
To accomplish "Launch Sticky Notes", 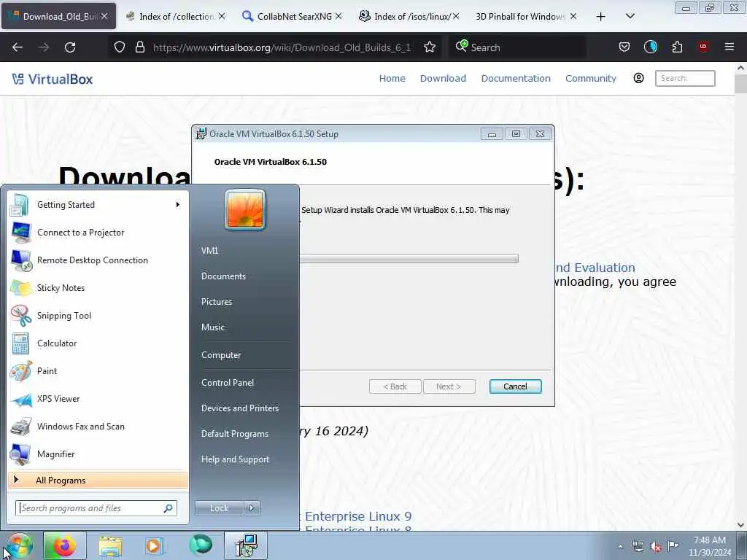I will coord(98,287).
